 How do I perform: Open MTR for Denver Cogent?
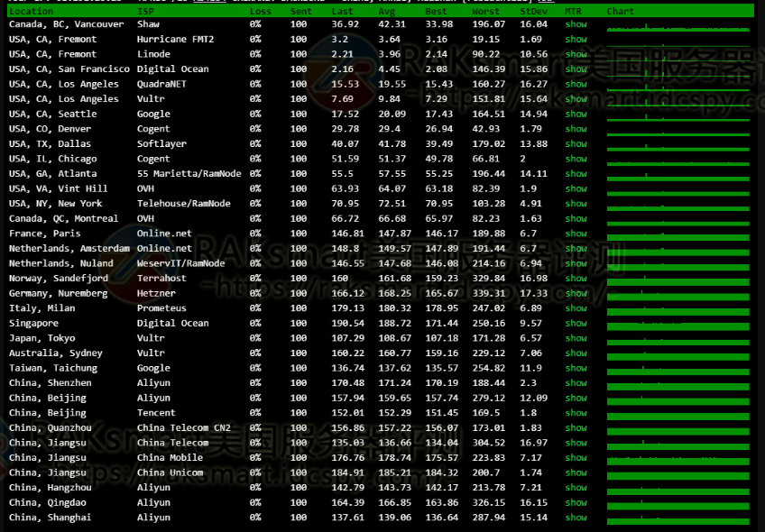(576, 129)
